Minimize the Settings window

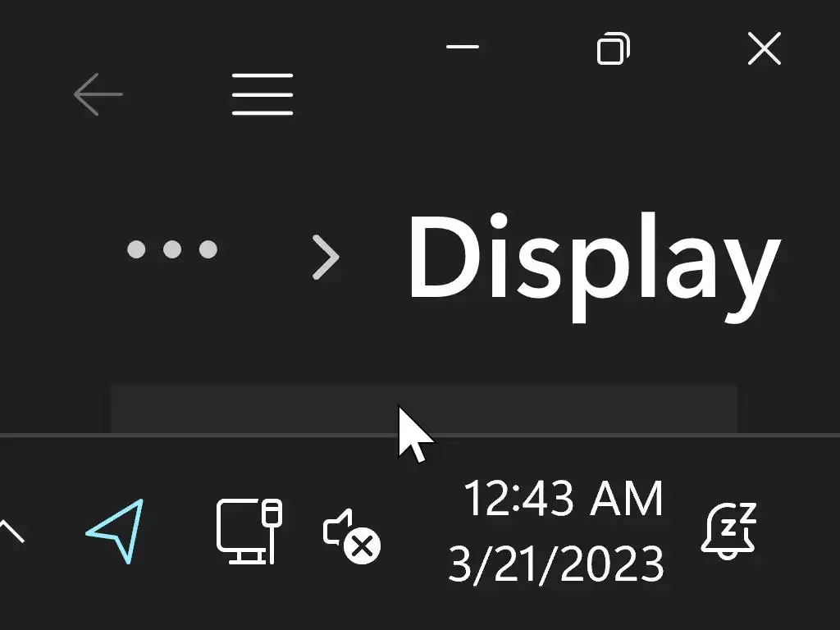tap(463, 47)
